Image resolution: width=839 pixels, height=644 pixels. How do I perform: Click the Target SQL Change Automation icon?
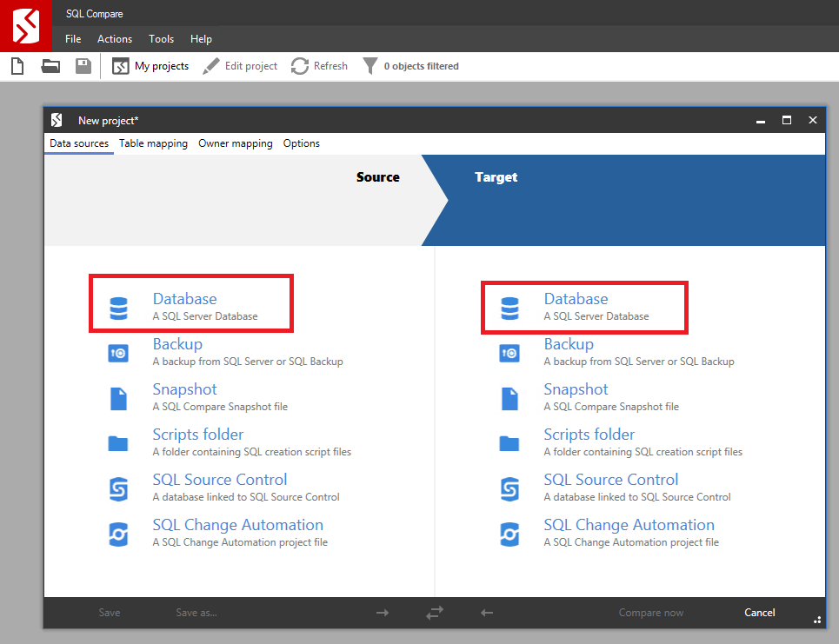tap(509, 534)
